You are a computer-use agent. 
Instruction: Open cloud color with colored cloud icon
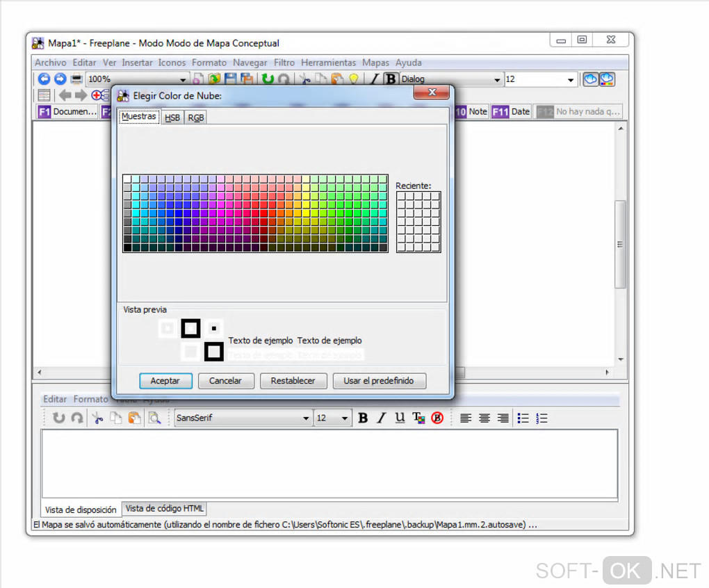click(x=607, y=79)
